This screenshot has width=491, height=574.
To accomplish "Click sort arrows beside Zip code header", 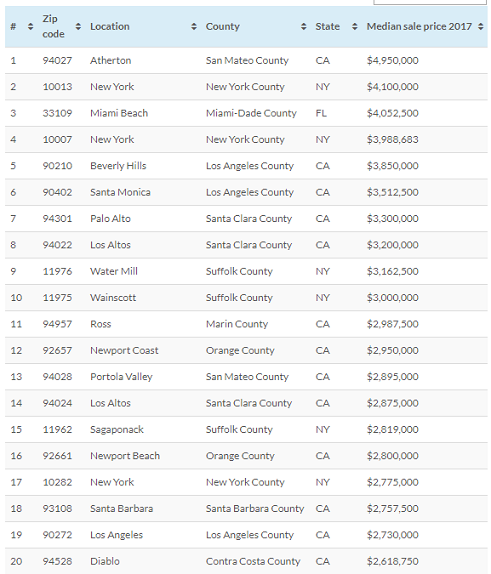I will pyautogui.click(x=78, y=26).
